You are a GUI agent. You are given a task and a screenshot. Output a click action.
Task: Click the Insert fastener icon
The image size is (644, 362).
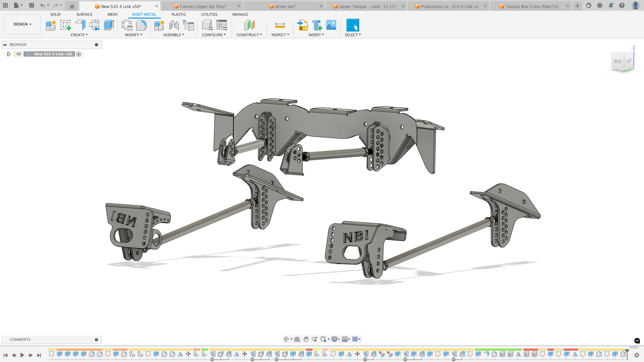[x=317, y=25]
